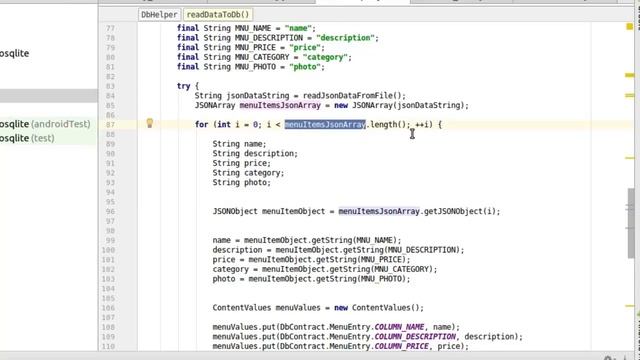Open the osqlite (androidTest) project entry
Image resolution: width=640 pixels, height=360 pixels.
tap(45, 124)
